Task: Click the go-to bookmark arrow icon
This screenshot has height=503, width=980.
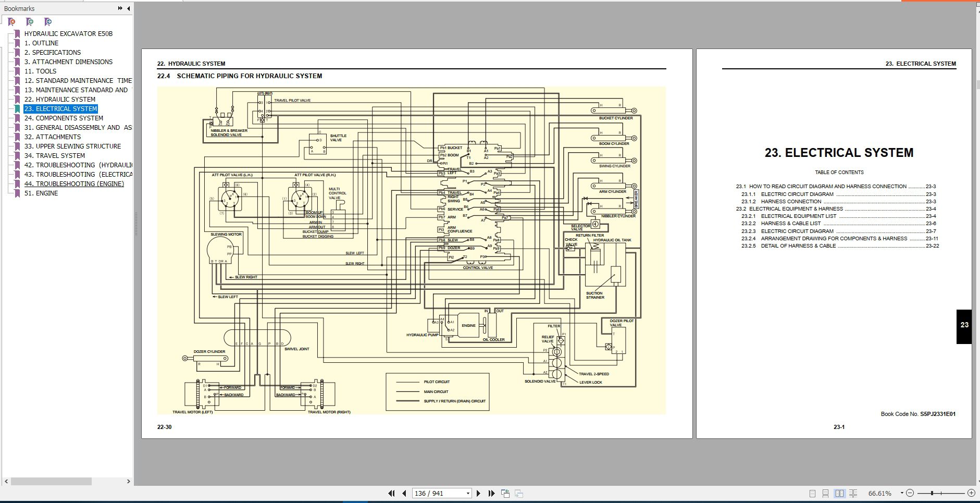Action: click(48, 22)
